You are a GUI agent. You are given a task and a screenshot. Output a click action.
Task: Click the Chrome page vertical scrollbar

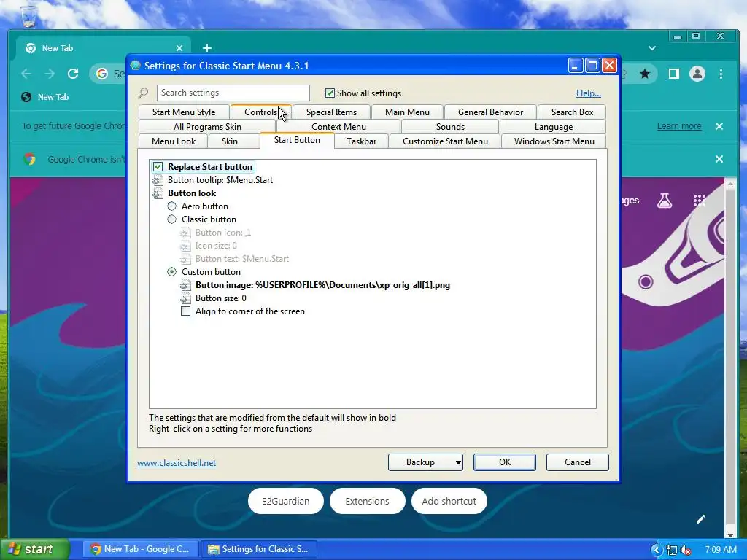coord(729,357)
